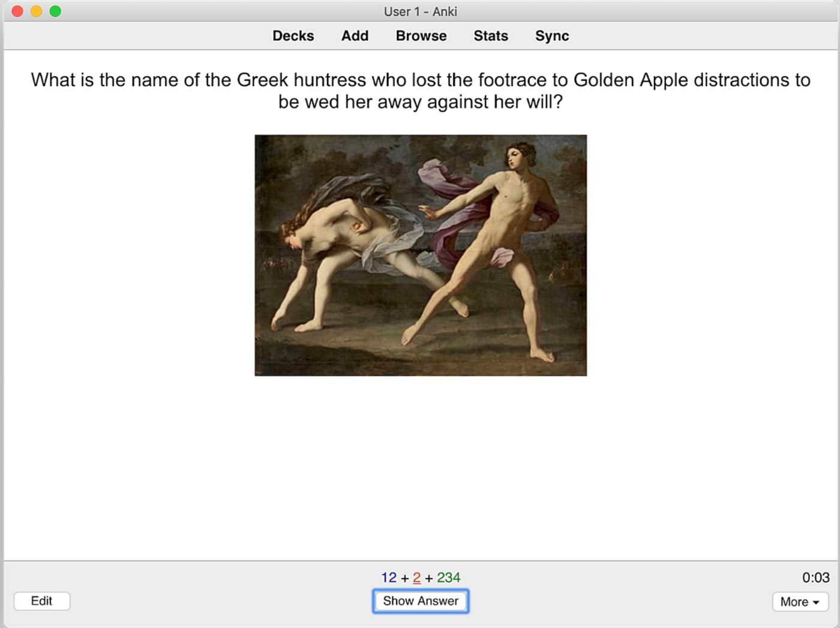This screenshot has height=628, width=840.
Task: Open the Browse card browser
Action: (x=421, y=36)
